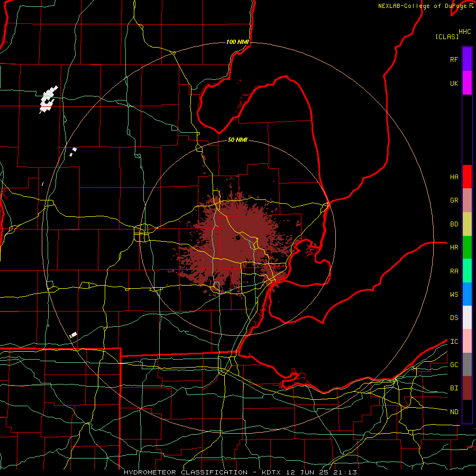Click the red HA legend swatch
The width and height of the screenshot is (476, 476).
467,177
